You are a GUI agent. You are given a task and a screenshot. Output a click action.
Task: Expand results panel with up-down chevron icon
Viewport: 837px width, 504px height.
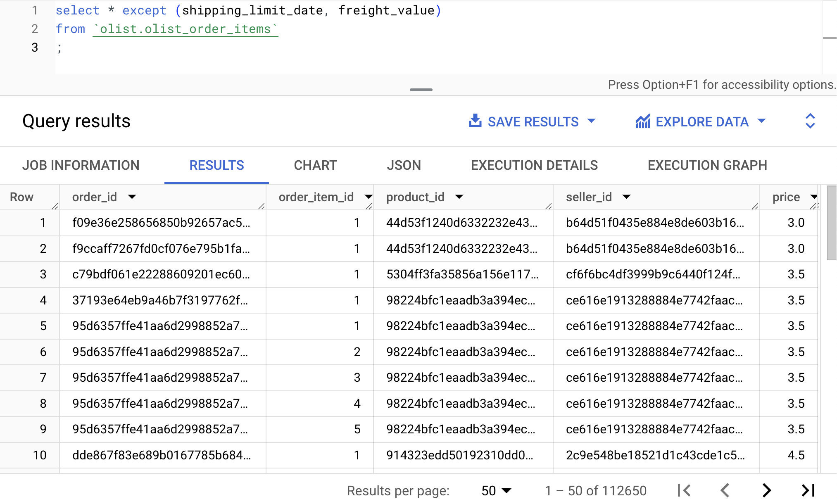(810, 121)
